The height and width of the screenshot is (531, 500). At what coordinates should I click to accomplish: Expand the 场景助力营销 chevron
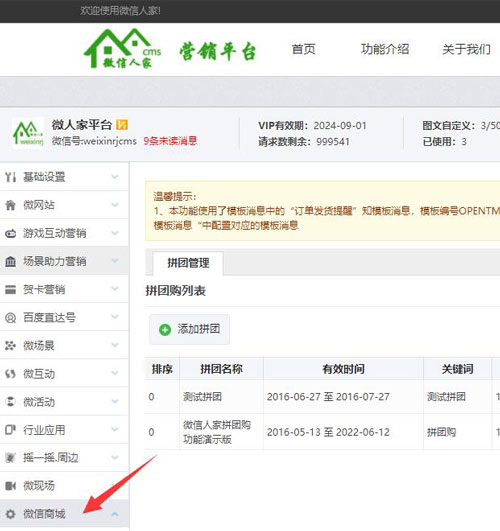pos(115,260)
